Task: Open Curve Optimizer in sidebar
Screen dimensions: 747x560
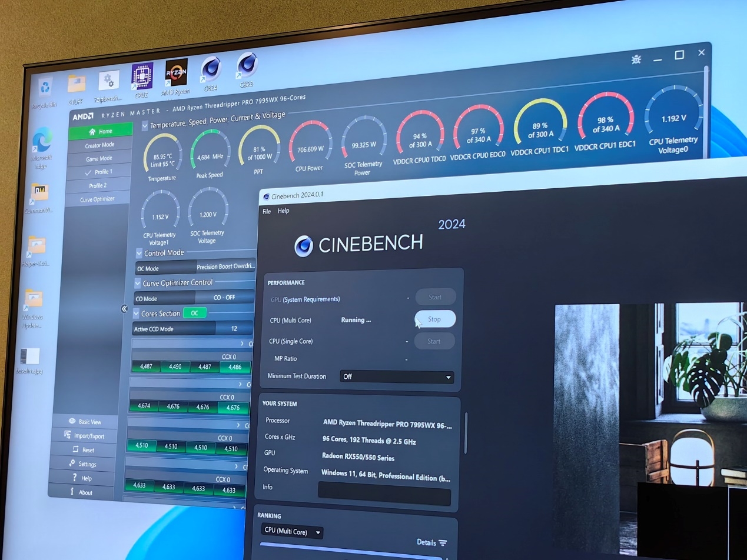Action: (97, 199)
